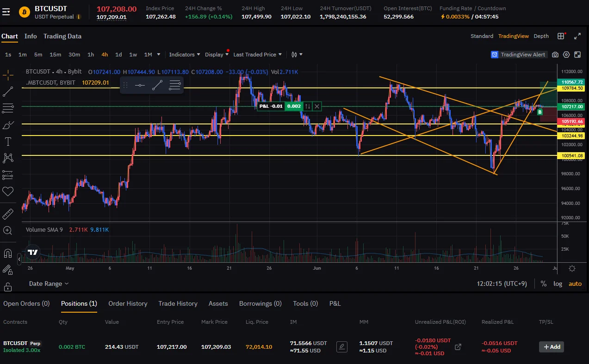Switch to the Order History tab
Image resolution: width=589 pixels, height=364 pixels.
coord(128,303)
